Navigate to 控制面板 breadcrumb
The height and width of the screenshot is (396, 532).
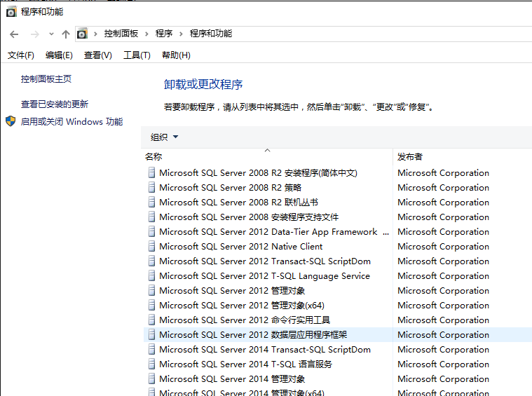click(121, 34)
